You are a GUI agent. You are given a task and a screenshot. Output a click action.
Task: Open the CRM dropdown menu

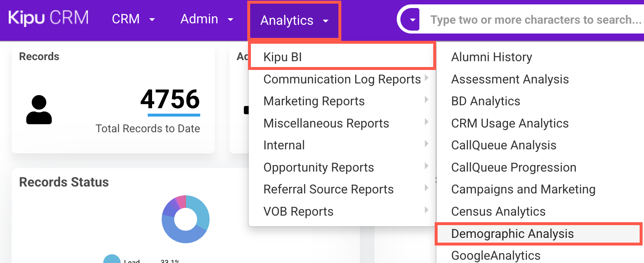[133, 19]
